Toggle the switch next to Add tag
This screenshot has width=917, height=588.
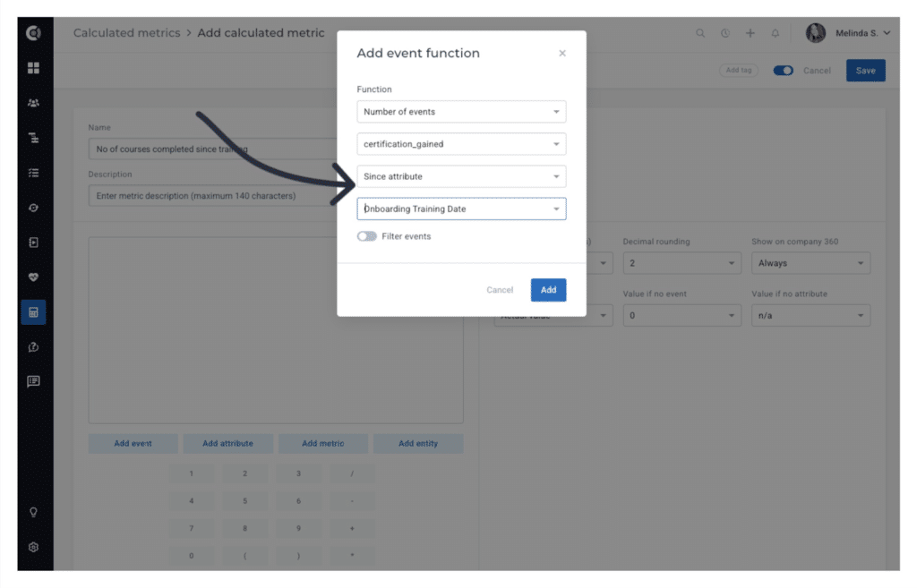click(x=783, y=71)
